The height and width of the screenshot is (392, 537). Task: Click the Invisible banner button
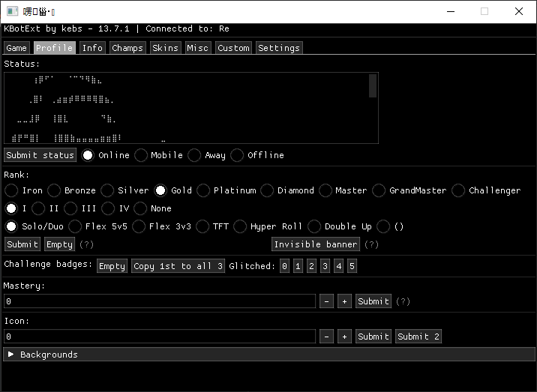click(316, 244)
